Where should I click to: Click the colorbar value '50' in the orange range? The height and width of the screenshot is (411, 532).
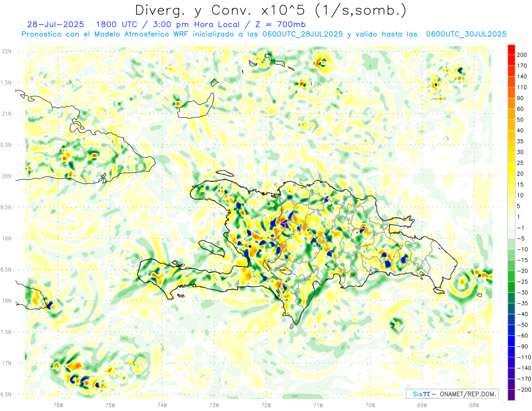coord(521,120)
